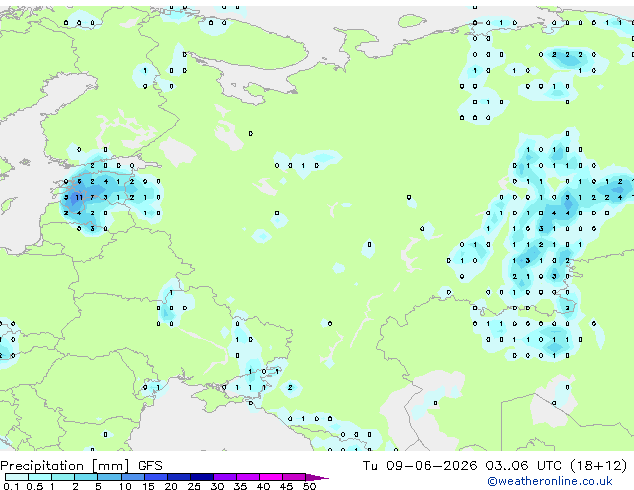Image resolution: width=634 pixels, height=490 pixels.
Task: Click the legend label '50'
Action: (309, 486)
